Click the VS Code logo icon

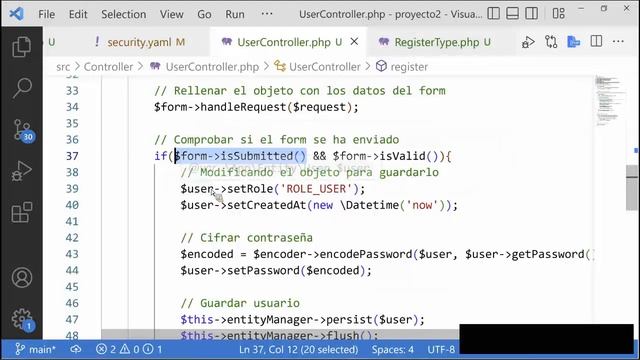pos(16,14)
